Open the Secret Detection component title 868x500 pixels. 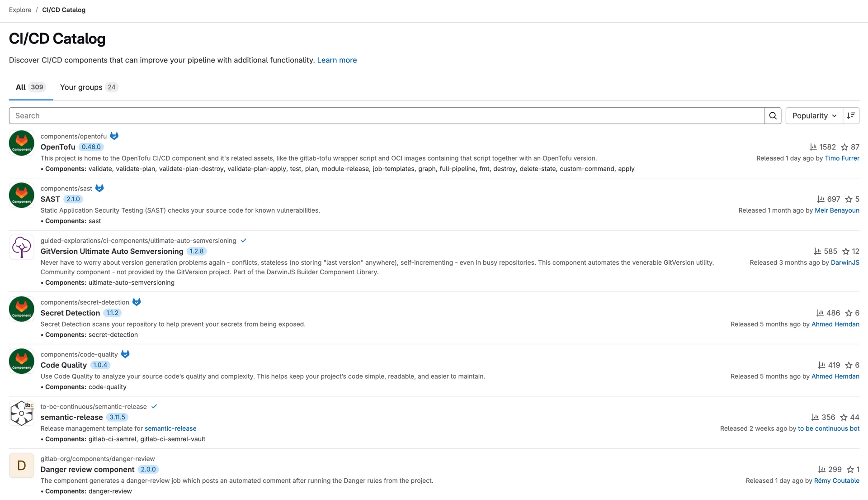tap(70, 313)
